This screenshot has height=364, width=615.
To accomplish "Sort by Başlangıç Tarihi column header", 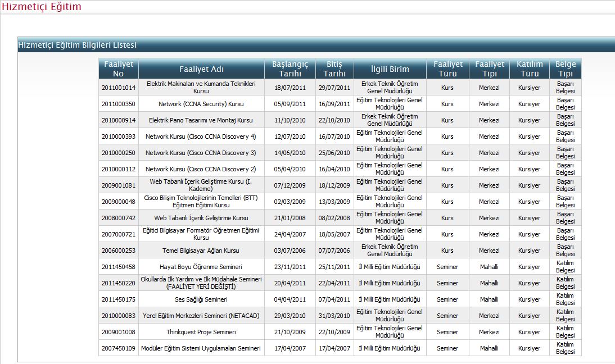I will pos(290,69).
